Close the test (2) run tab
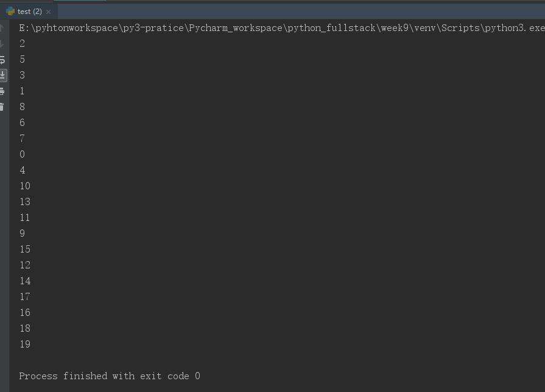This screenshot has height=392, width=545. pos(48,12)
